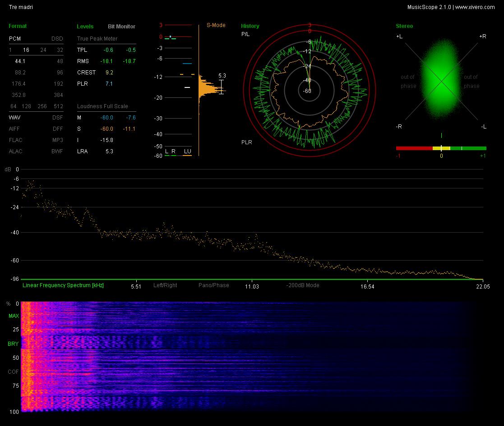Select the BRY spectrogram color mode
The image size is (504, 426).
pyautogui.click(x=13, y=344)
